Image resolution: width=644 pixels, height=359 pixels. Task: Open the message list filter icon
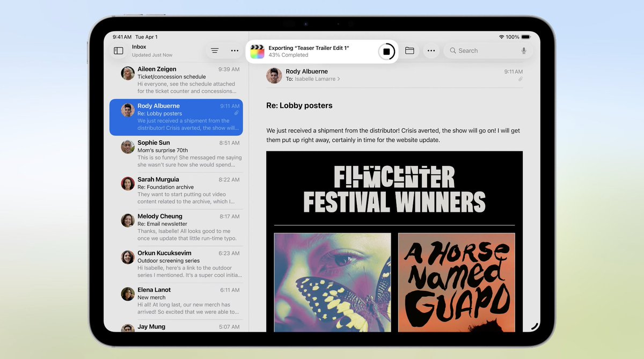[x=215, y=51]
